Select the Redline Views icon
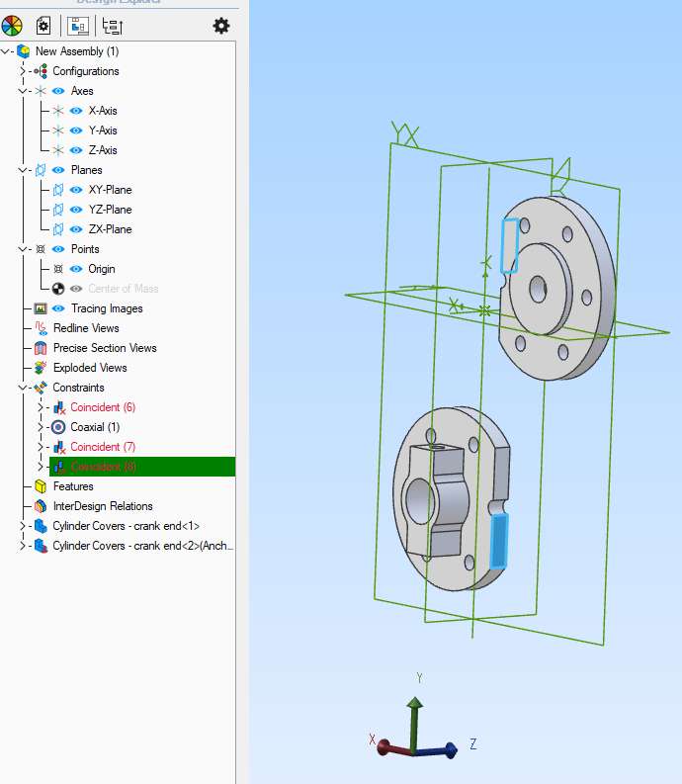The image size is (682, 784). point(41,328)
